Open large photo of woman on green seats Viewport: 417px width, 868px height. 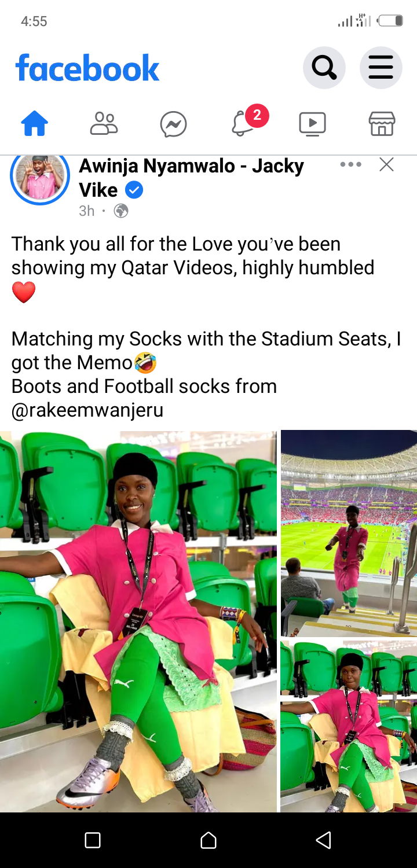pos(138,621)
